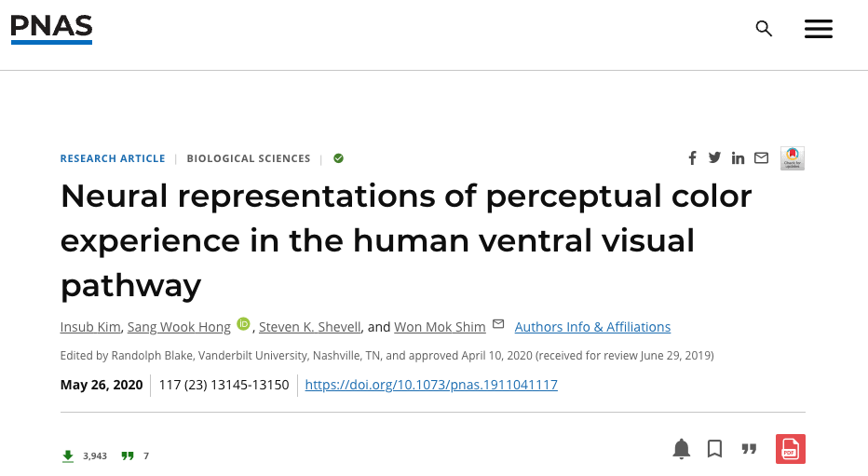Enable article alerts bell
This screenshot has width=868, height=476.
click(x=682, y=449)
